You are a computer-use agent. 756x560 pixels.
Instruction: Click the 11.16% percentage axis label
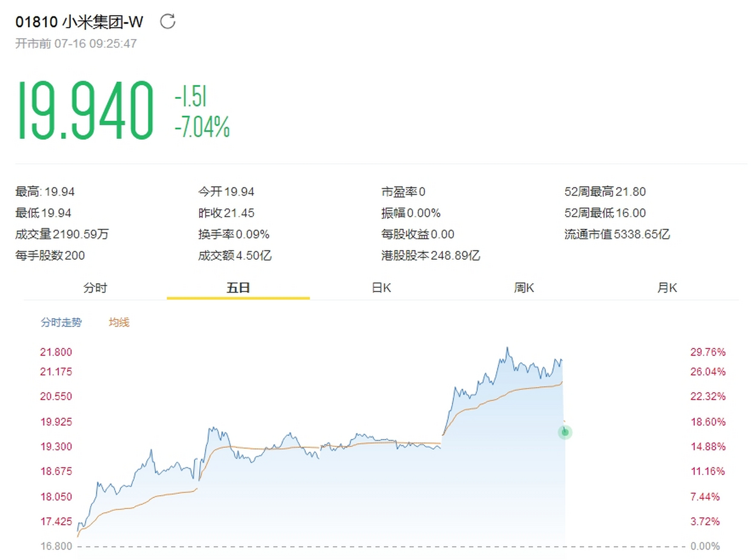coord(708,471)
